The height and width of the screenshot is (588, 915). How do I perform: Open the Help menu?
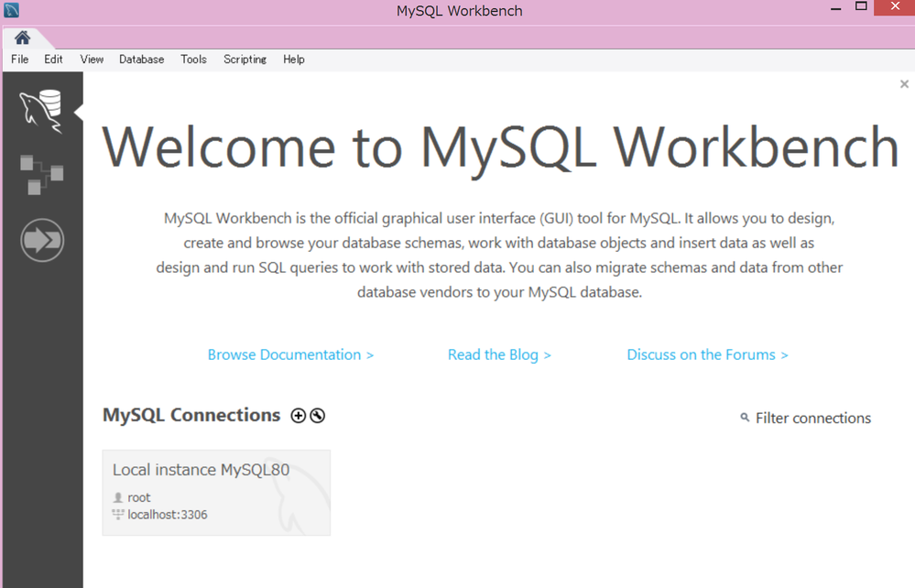[293, 60]
